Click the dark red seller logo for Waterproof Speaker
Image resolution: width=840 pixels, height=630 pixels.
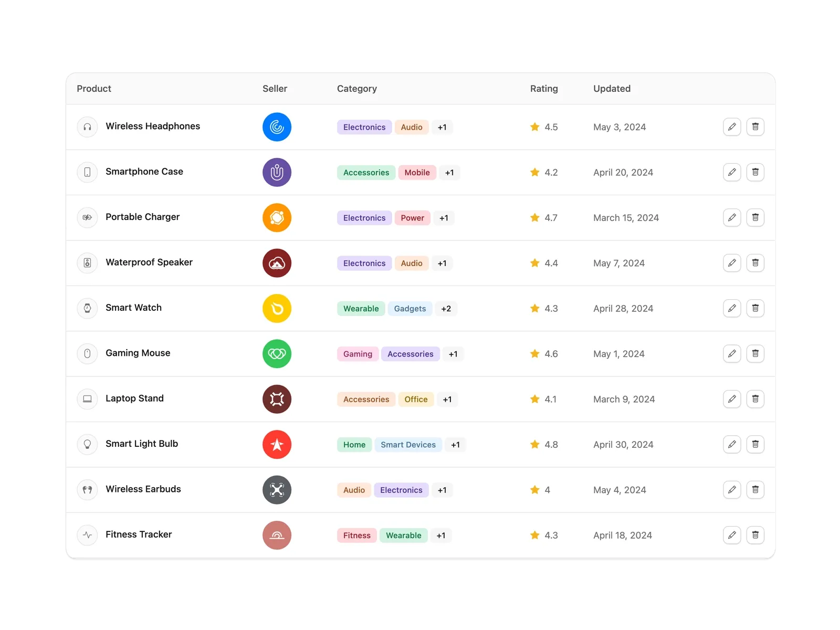coord(277,263)
